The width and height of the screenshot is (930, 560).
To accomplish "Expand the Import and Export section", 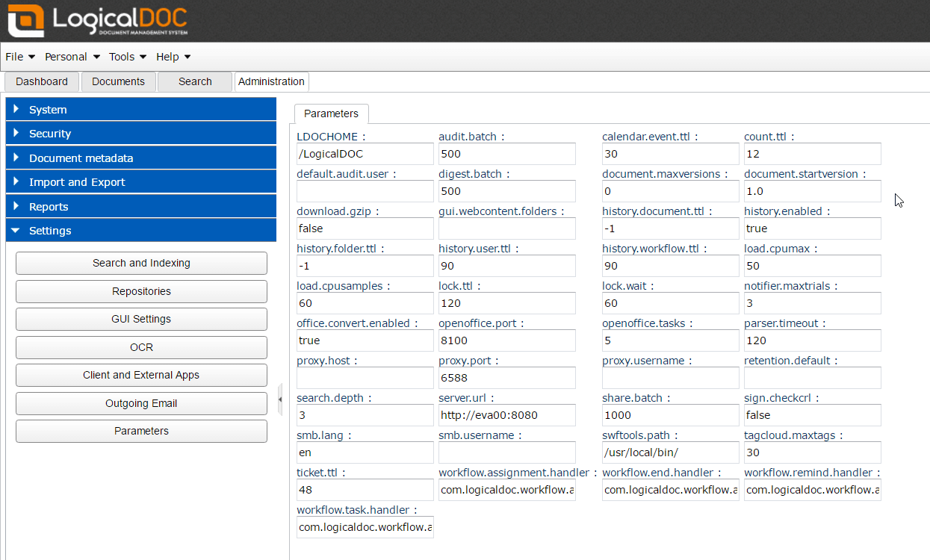I will pyautogui.click(x=140, y=182).
